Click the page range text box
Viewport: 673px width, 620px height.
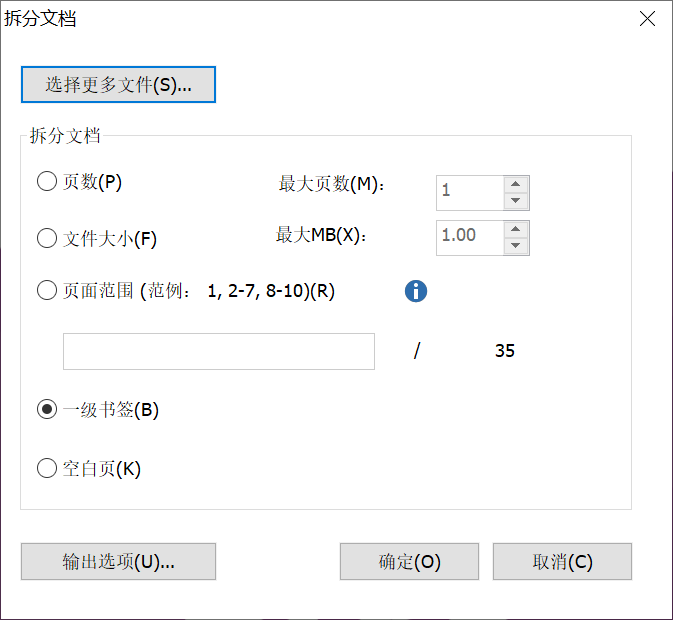point(219,351)
